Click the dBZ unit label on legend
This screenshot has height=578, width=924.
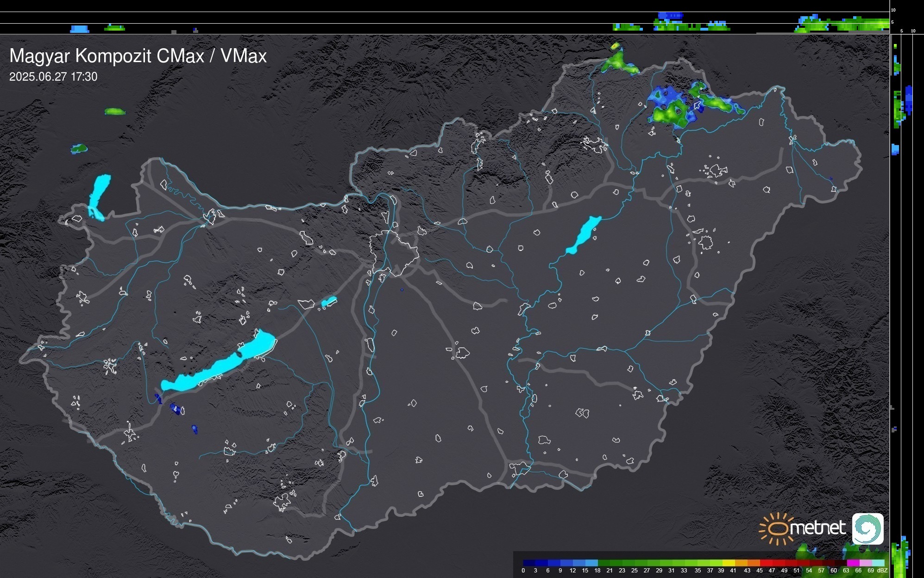(882, 571)
